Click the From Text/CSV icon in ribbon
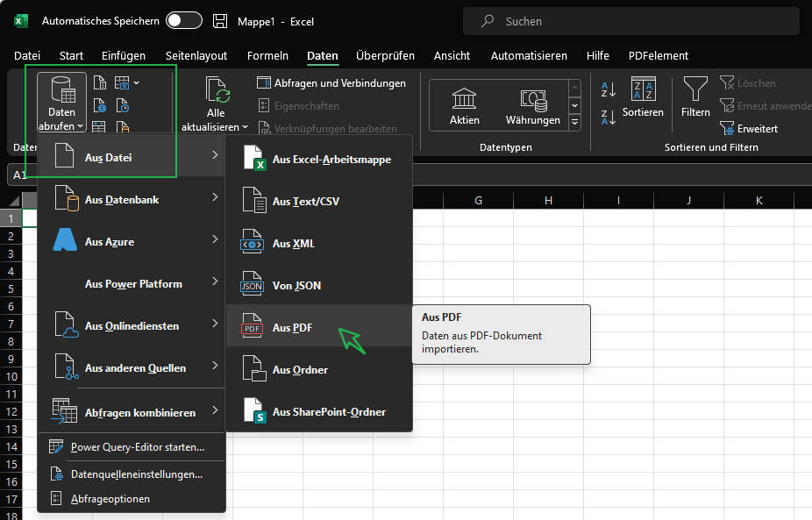 click(99, 82)
